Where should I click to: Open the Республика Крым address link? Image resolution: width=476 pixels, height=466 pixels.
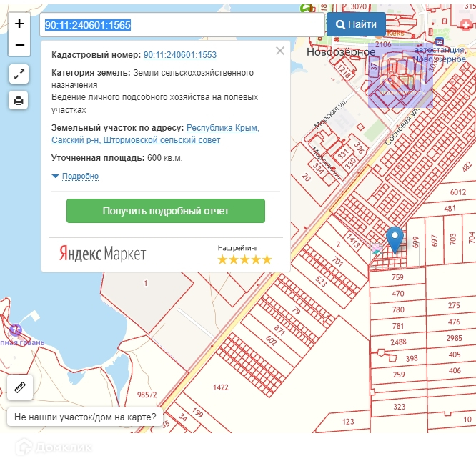click(222, 128)
